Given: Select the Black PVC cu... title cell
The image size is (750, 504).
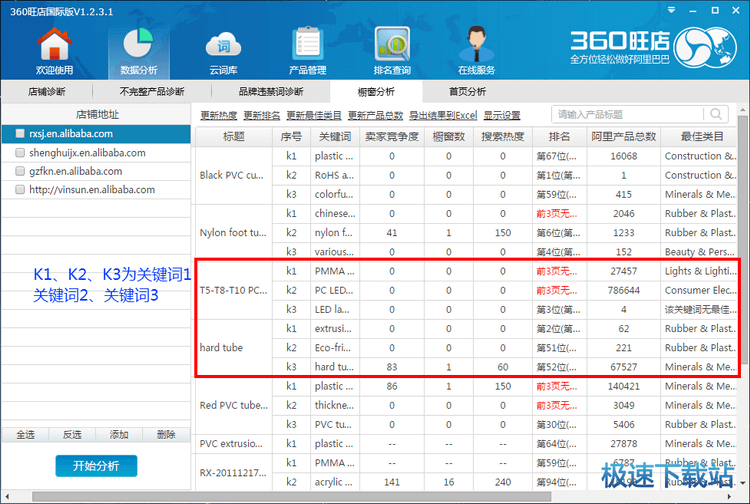Looking at the screenshot, I should pyautogui.click(x=233, y=175).
